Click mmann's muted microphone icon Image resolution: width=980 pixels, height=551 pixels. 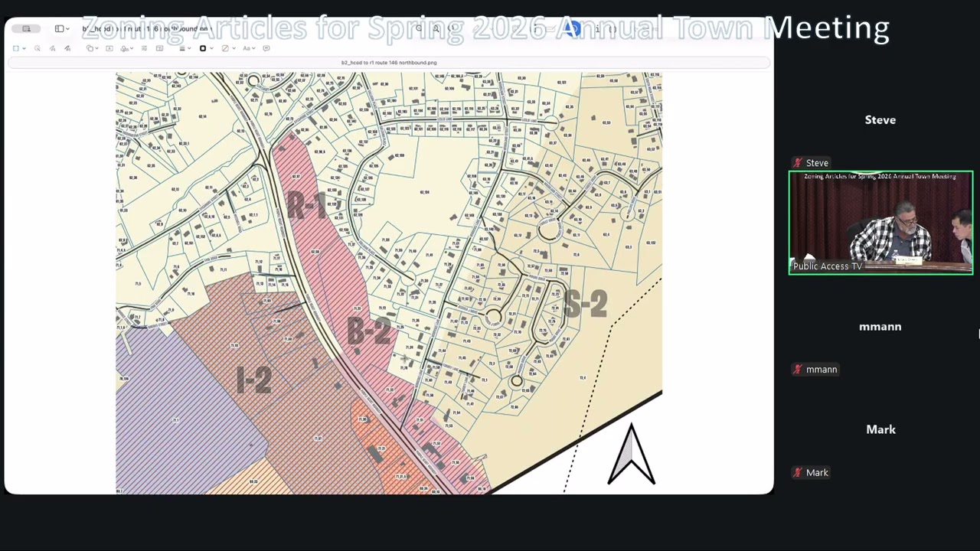[x=798, y=370]
